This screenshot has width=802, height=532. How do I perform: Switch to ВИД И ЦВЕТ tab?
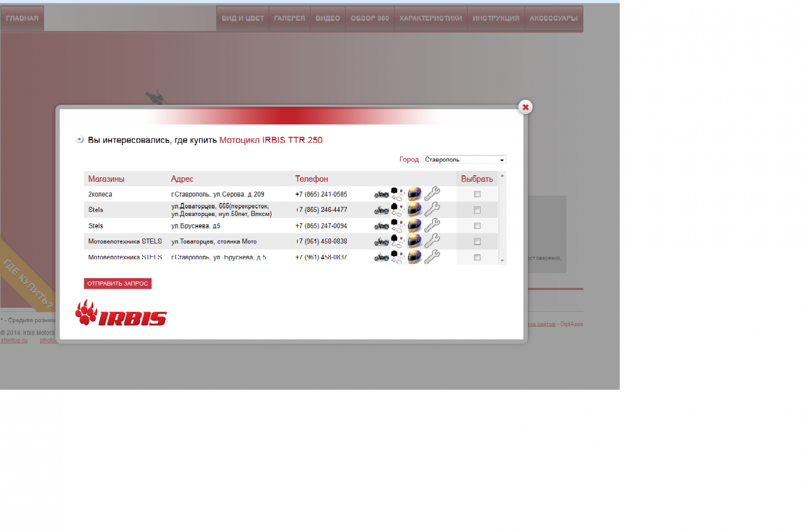(x=243, y=19)
